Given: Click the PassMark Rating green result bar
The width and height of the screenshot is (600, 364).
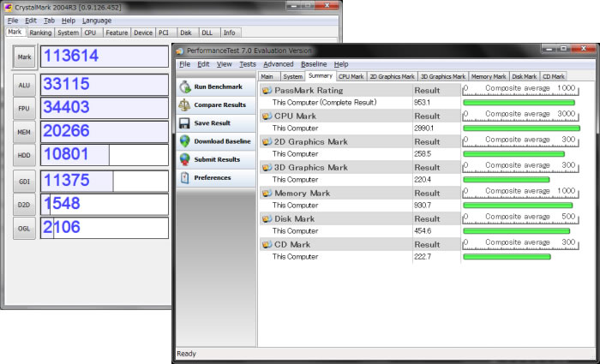Looking at the screenshot, I should [519, 103].
